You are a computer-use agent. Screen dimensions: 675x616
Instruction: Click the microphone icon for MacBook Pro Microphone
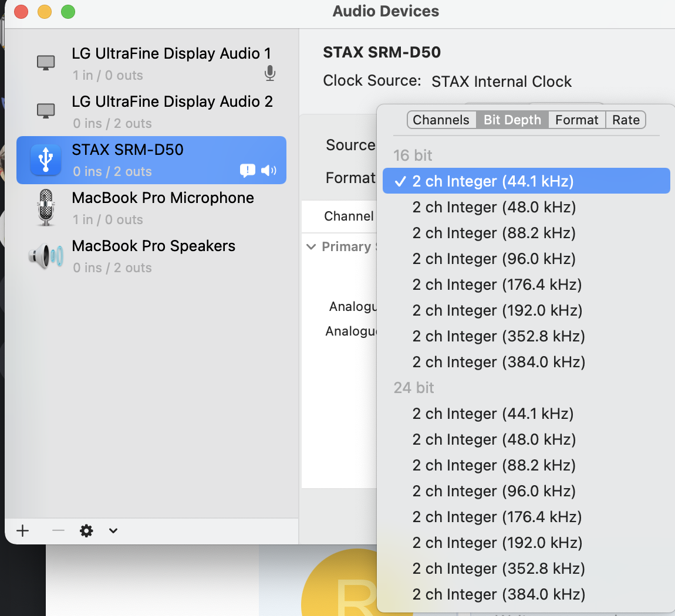click(x=46, y=208)
